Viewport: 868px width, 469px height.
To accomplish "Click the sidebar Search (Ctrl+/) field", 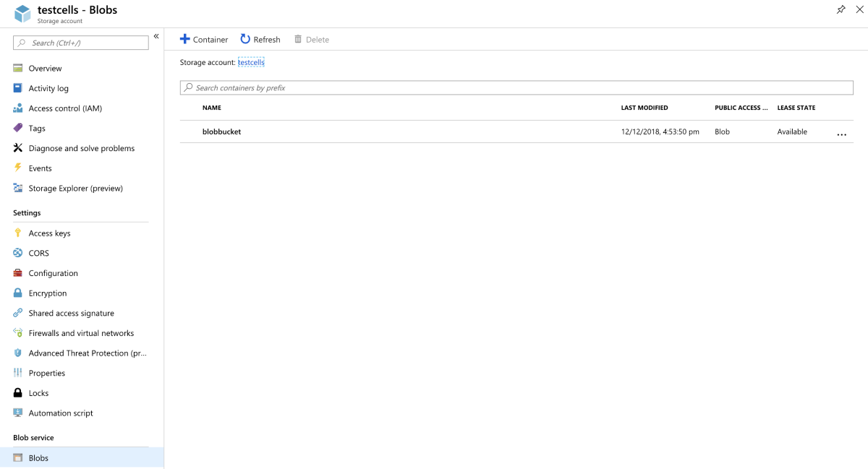I will click(x=81, y=43).
